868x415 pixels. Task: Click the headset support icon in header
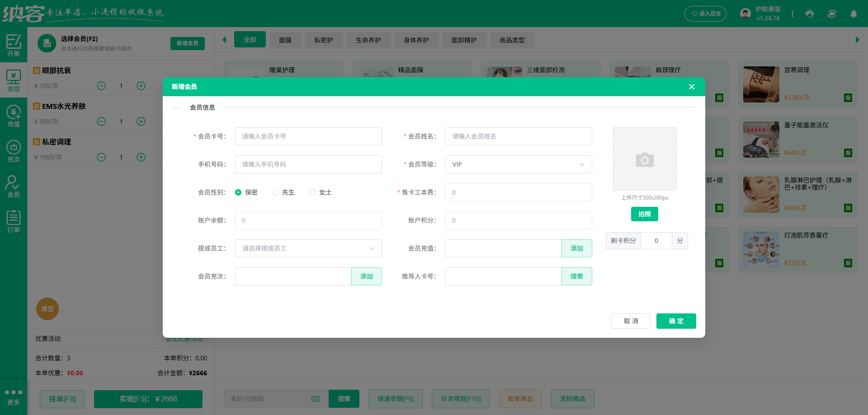click(810, 14)
